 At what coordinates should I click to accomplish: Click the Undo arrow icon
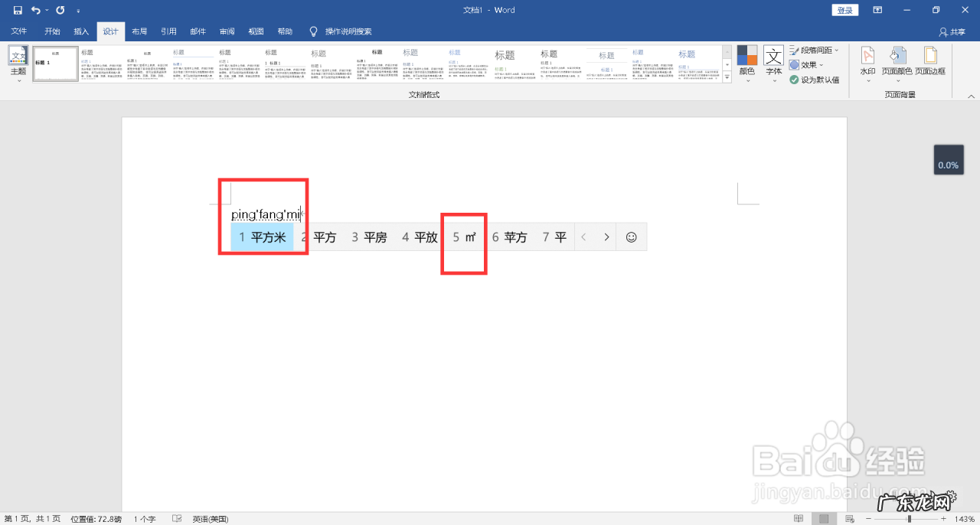[35, 10]
